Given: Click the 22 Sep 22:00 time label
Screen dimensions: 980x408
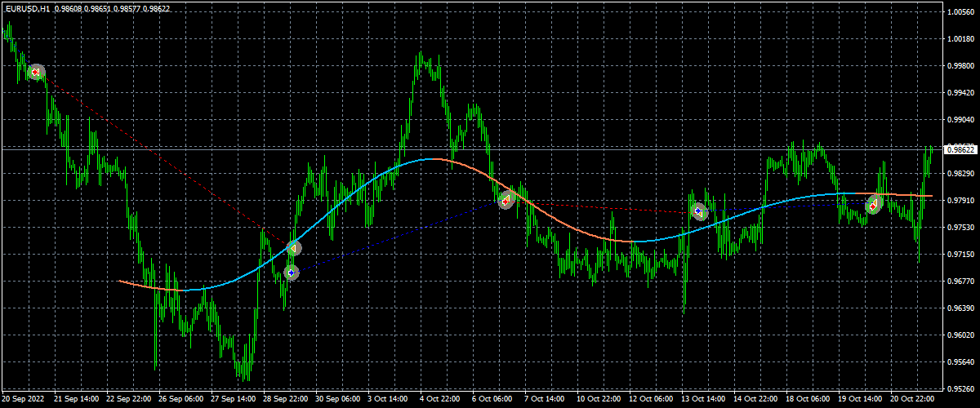Looking at the screenshot, I should pyautogui.click(x=129, y=400).
